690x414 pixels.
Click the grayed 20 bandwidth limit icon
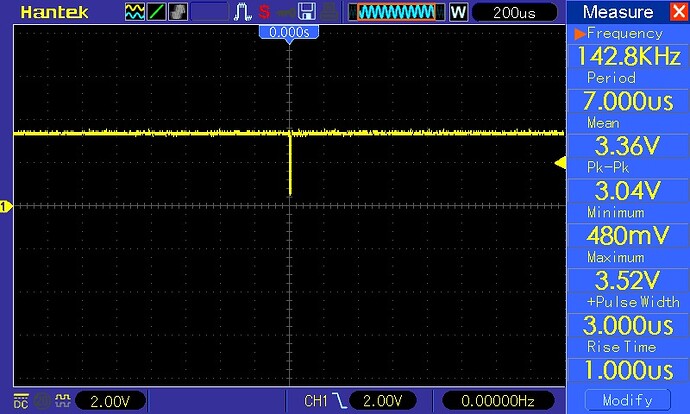(42, 400)
